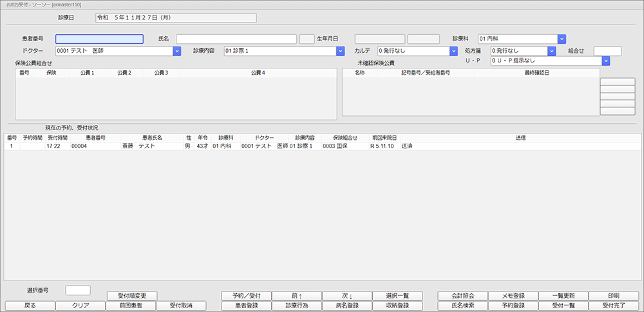Click the 前↑ button
The image size is (644, 312).
click(296, 295)
